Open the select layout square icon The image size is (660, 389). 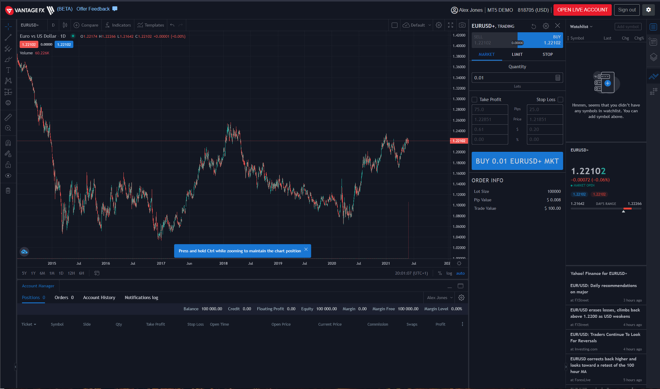[x=394, y=25]
